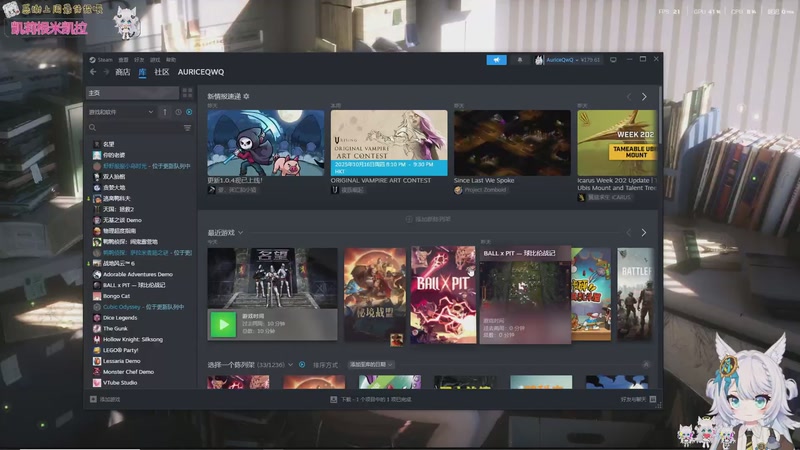Select Lessaria Demo in game list
800x450 pixels.
121,361
